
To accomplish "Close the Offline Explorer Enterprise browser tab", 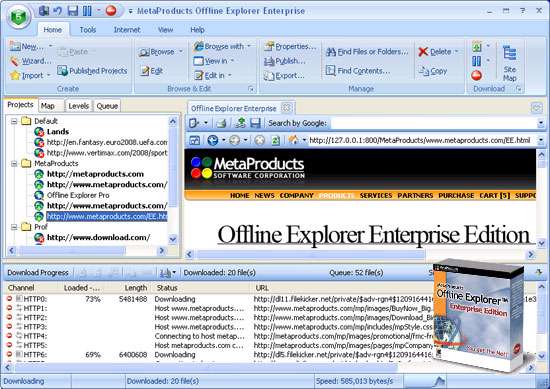I will coord(287,108).
